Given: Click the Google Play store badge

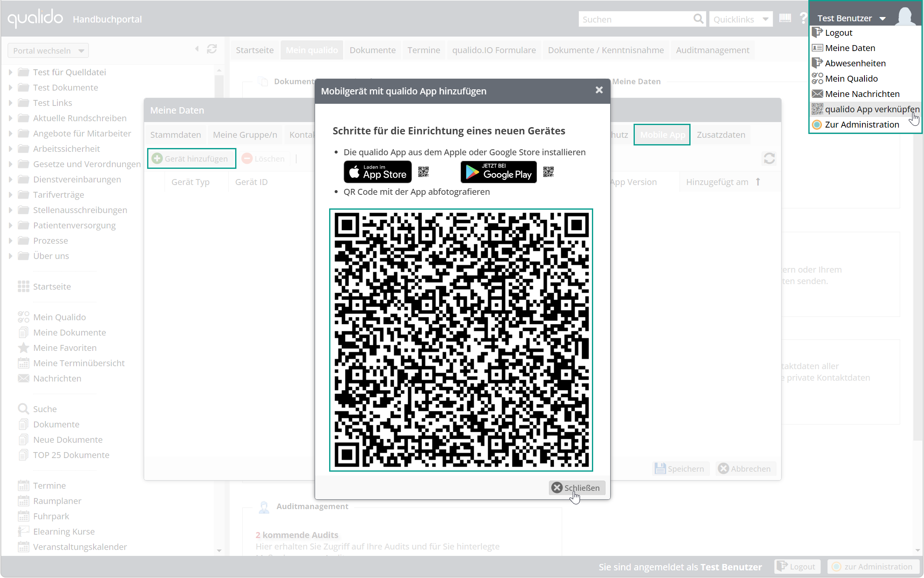Looking at the screenshot, I should 498,172.
